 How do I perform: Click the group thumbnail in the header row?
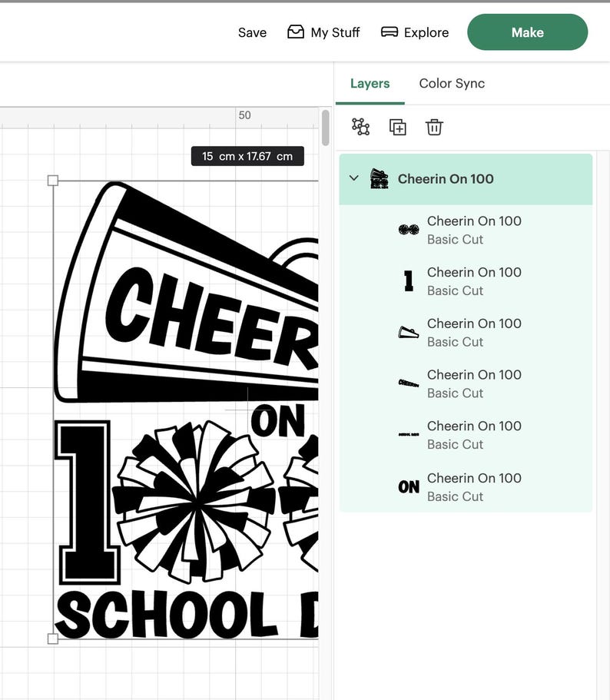pyautogui.click(x=379, y=179)
